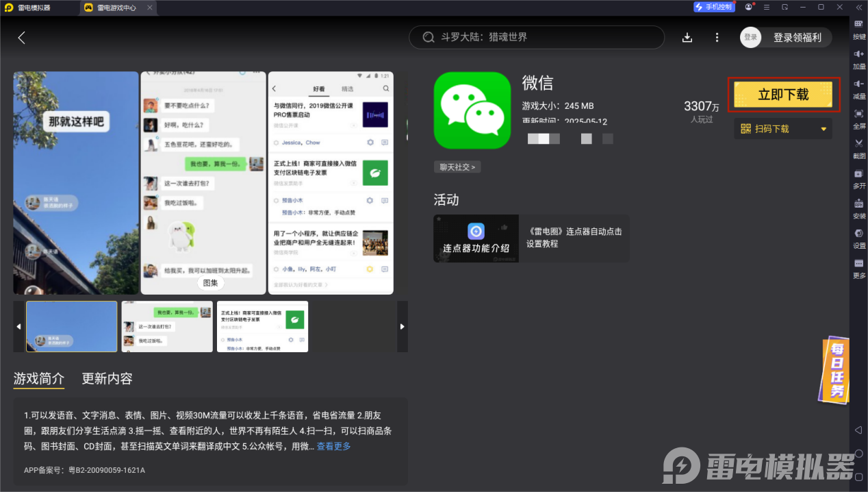Click the yellow 立即下载 download button
The height and width of the screenshot is (492, 868).
pos(783,95)
